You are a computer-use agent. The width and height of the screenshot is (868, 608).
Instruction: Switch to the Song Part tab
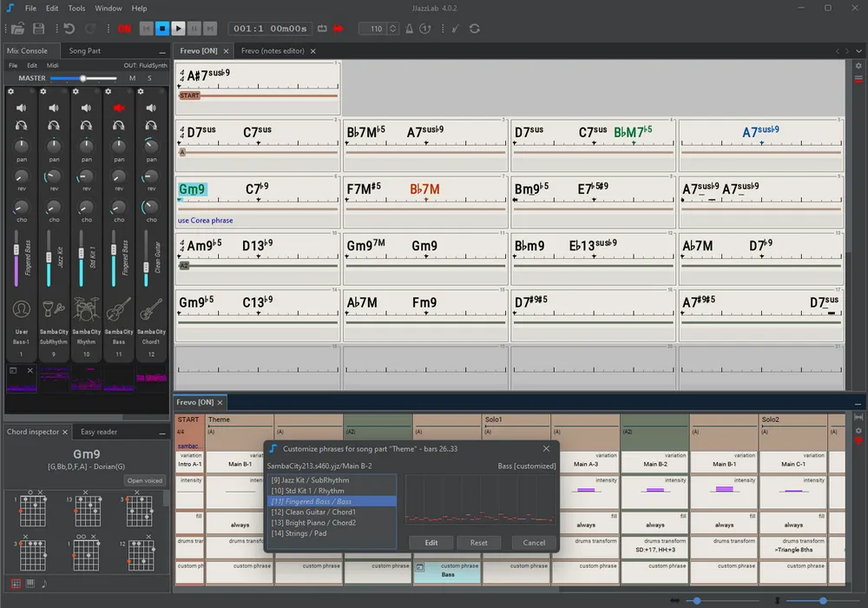click(85, 50)
